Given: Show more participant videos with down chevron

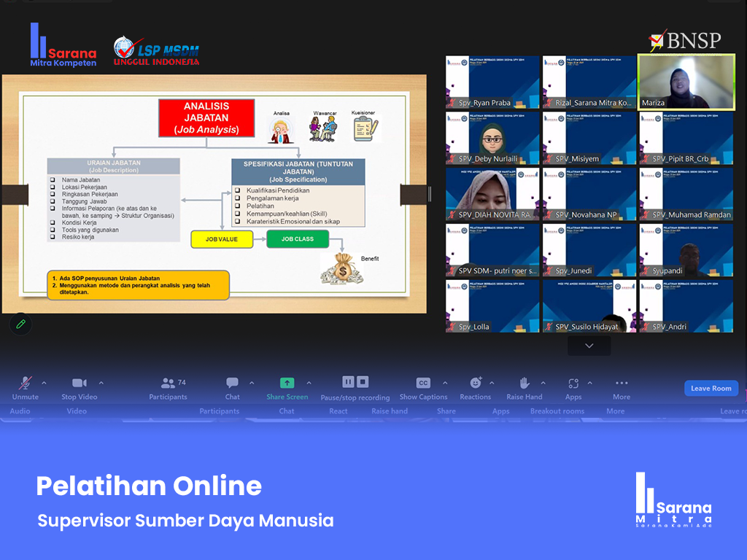Looking at the screenshot, I should click(589, 346).
